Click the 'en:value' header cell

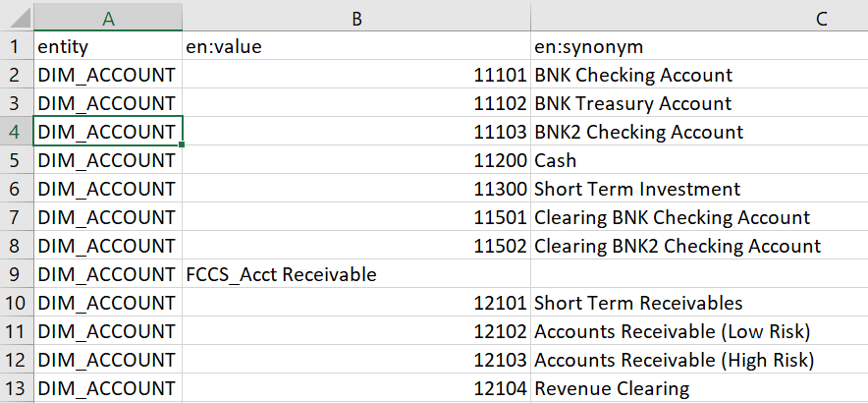coord(355,46)
